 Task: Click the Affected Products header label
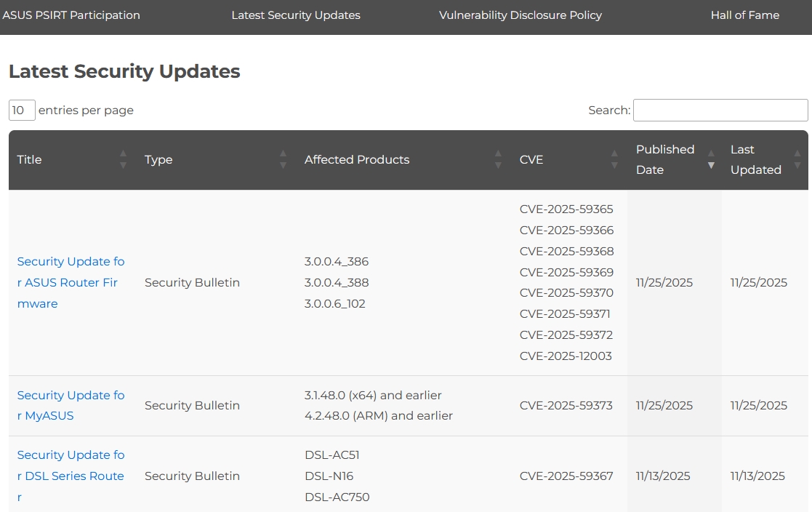coord(357,160)
